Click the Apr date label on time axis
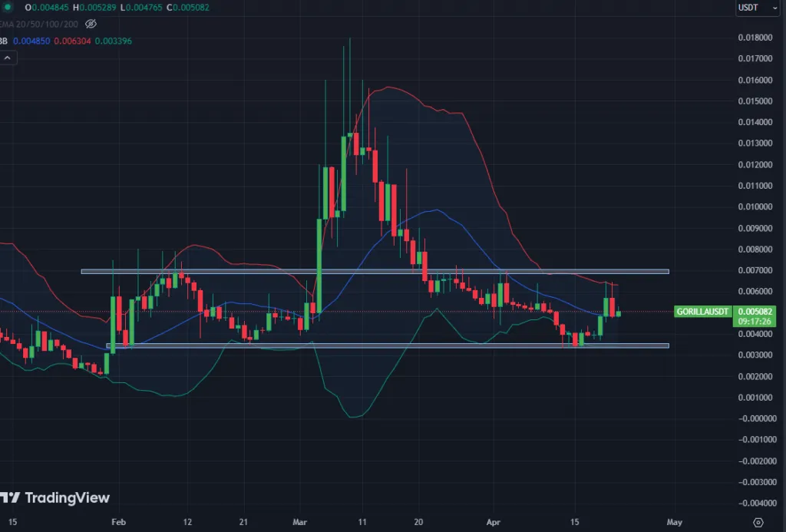The height and width of the screenshot is (532, 786). [494, 522]
